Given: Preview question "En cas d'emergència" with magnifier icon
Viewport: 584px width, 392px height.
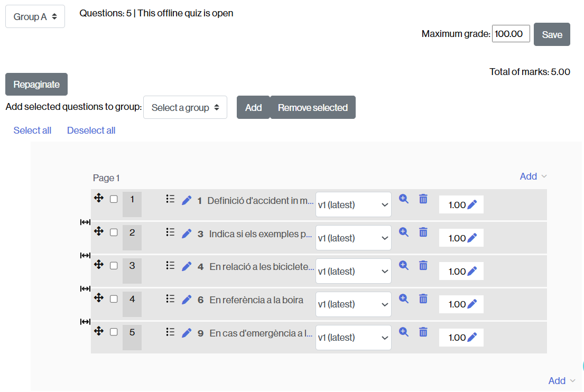Looking at the screenshot, I should [404, 332].
